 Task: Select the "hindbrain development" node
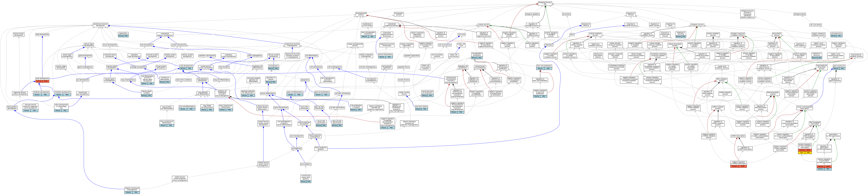(41, 93)
